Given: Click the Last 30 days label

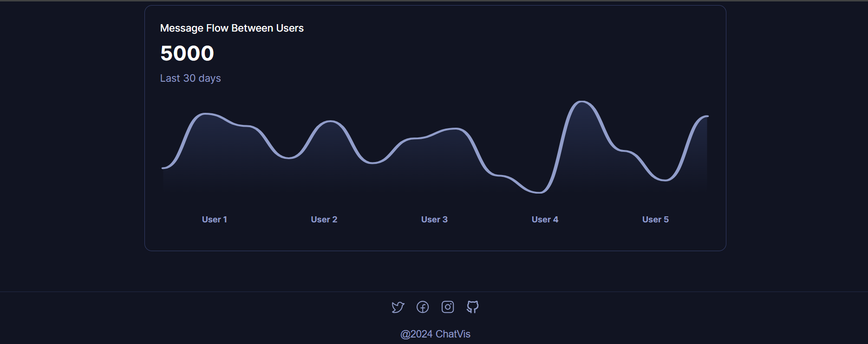Looking at the screenshot, I should pyautogui.click(x=190, y=78).
